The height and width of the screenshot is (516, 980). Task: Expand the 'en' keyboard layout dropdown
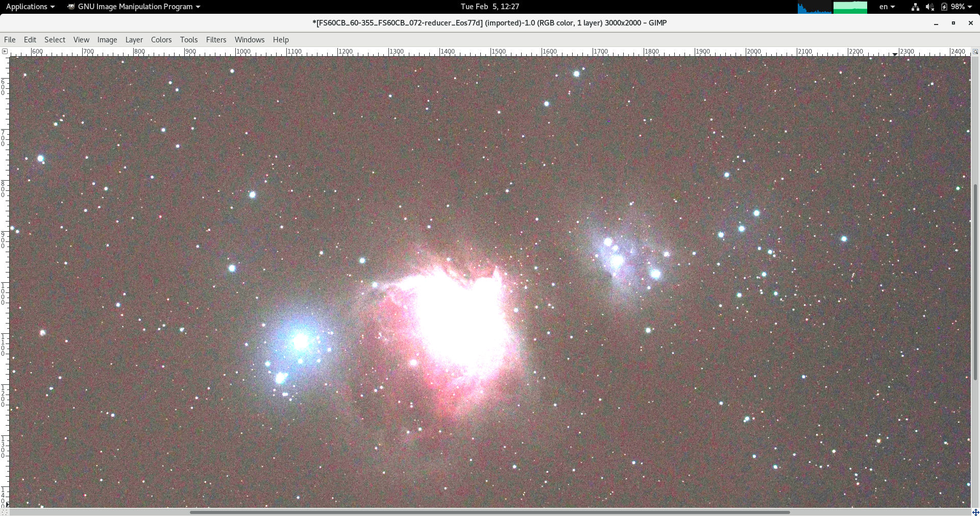click(888, 7)
